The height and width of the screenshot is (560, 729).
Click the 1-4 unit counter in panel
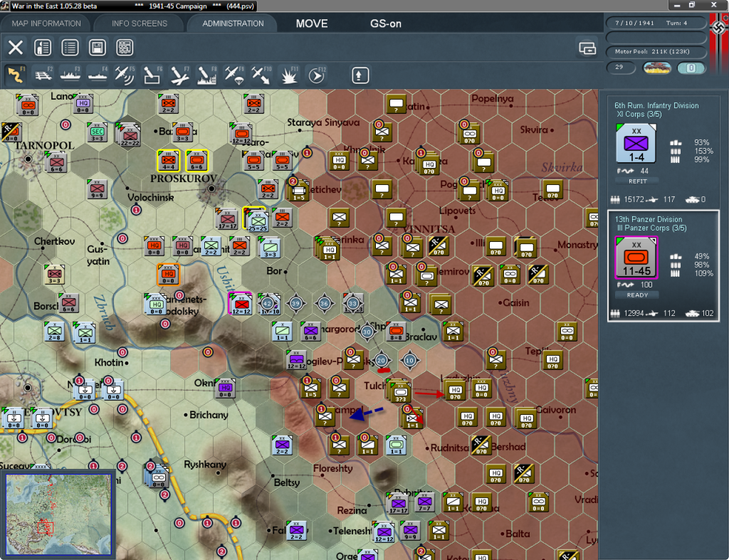pyautogui.click(x=636, y=144)
